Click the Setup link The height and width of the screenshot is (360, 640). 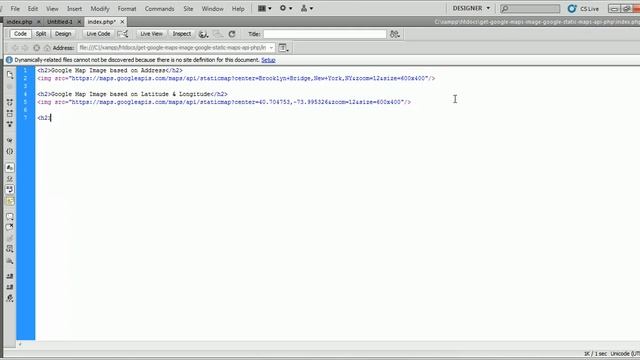point(268,60)
